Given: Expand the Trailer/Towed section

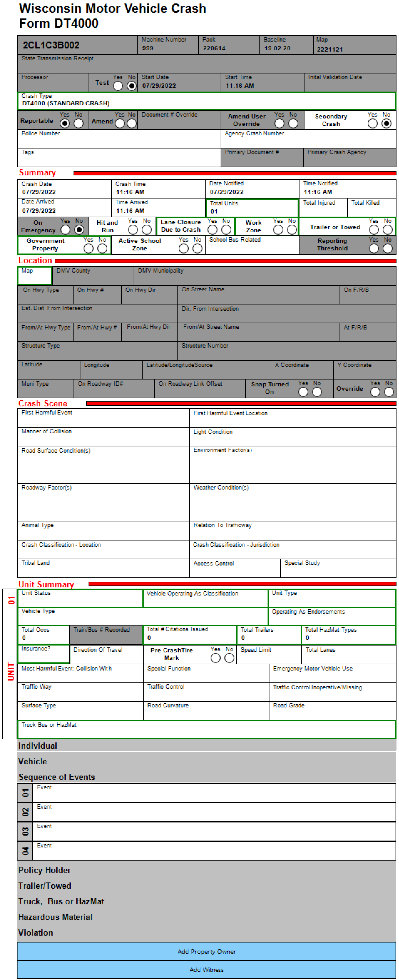Looking at the screenshot, I should pyautogui.click(x=206, y=886).
